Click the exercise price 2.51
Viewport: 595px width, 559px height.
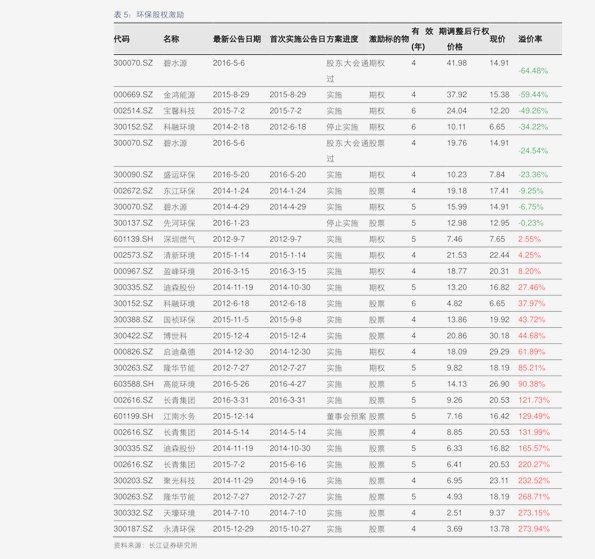[454, 513]
